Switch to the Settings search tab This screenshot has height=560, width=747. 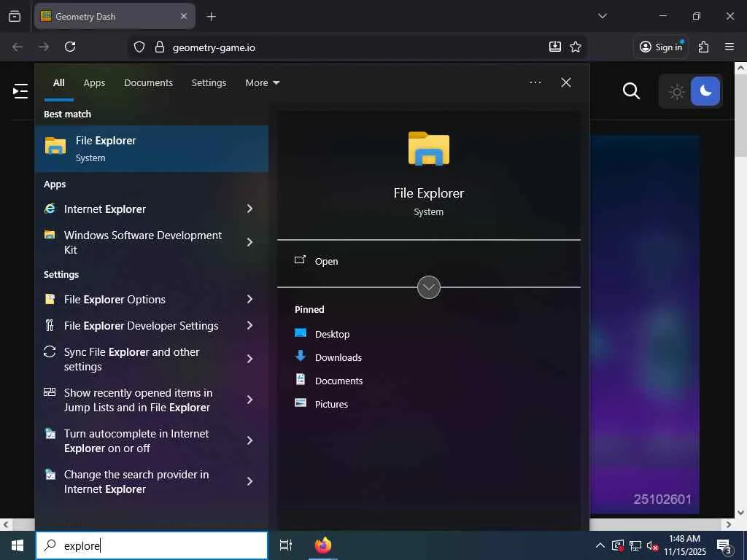tap(209, 83)
